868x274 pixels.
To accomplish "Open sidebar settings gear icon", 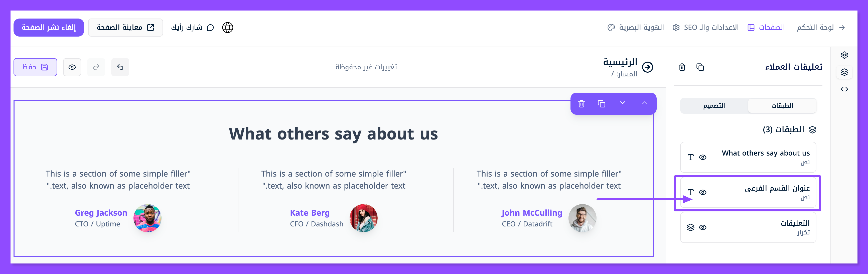I will coord(844,55).
